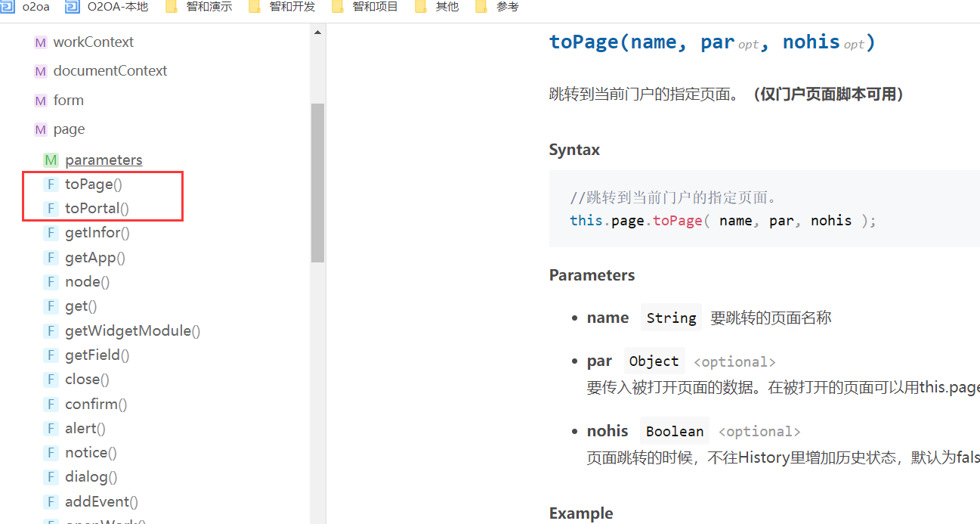Click the Boolean type label for nohis
The height and width of the screenshot is (524, 980).
(x=675, y=431)
